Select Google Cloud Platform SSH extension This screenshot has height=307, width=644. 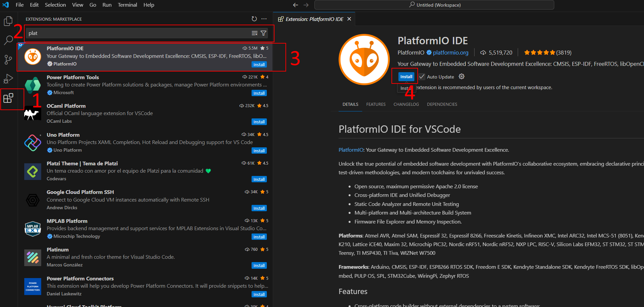[x=145, y=200]
